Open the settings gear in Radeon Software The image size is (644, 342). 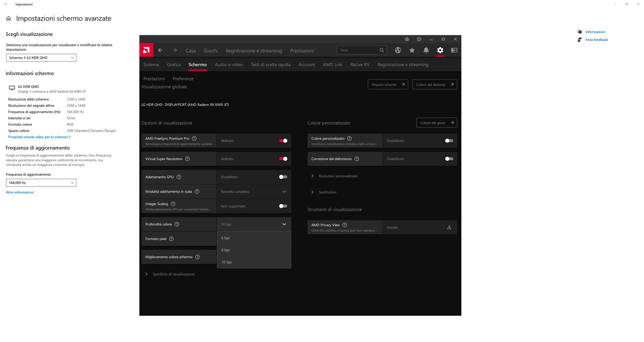(x=440, y=50)
